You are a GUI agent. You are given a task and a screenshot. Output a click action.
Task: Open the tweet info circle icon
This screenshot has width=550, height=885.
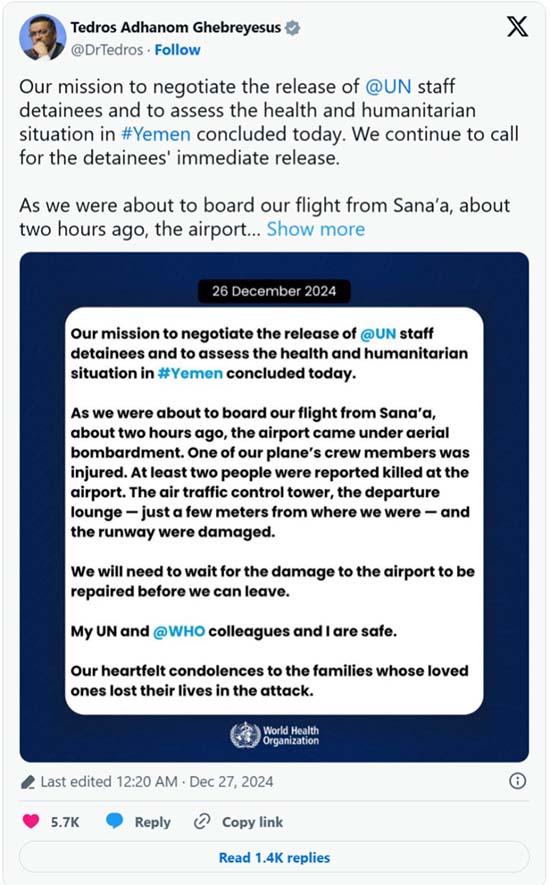pyautogui.click(x=517, y=781)
